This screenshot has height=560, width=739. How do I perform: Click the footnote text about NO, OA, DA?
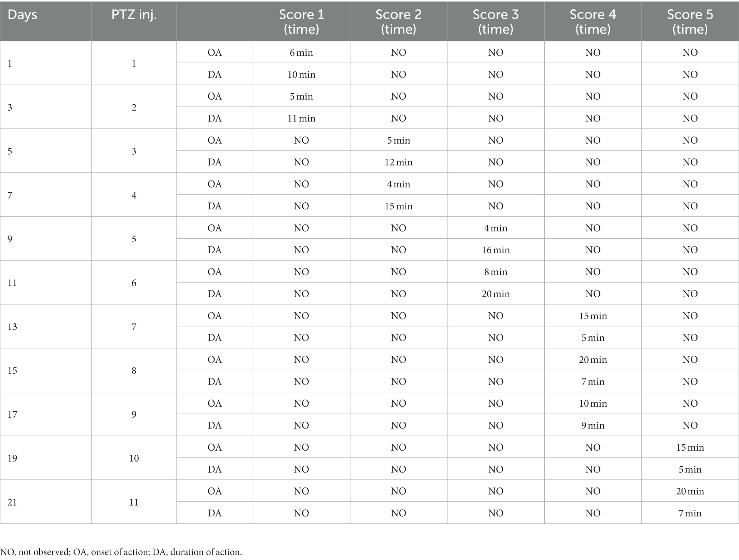pos(121,552)
